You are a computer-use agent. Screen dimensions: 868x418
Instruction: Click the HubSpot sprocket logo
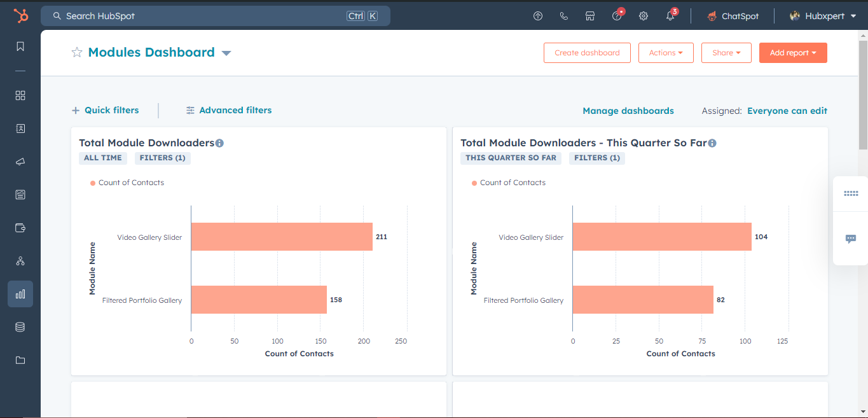[x=21, y=16]
